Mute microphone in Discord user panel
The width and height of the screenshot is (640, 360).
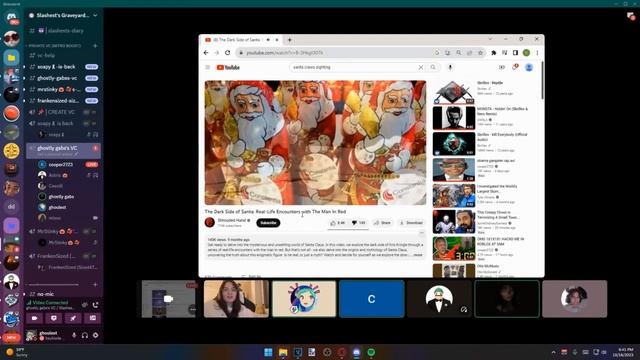74,335
